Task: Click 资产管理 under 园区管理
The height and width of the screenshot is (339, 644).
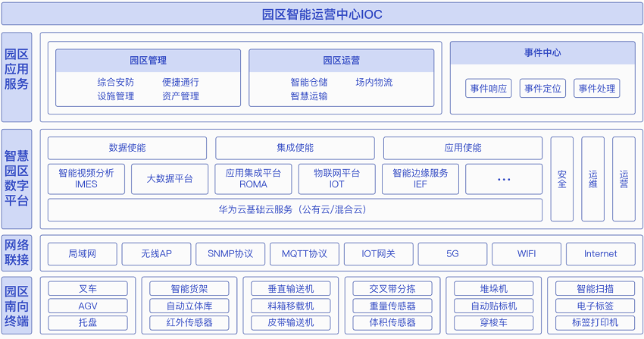Action: [180, 96]
